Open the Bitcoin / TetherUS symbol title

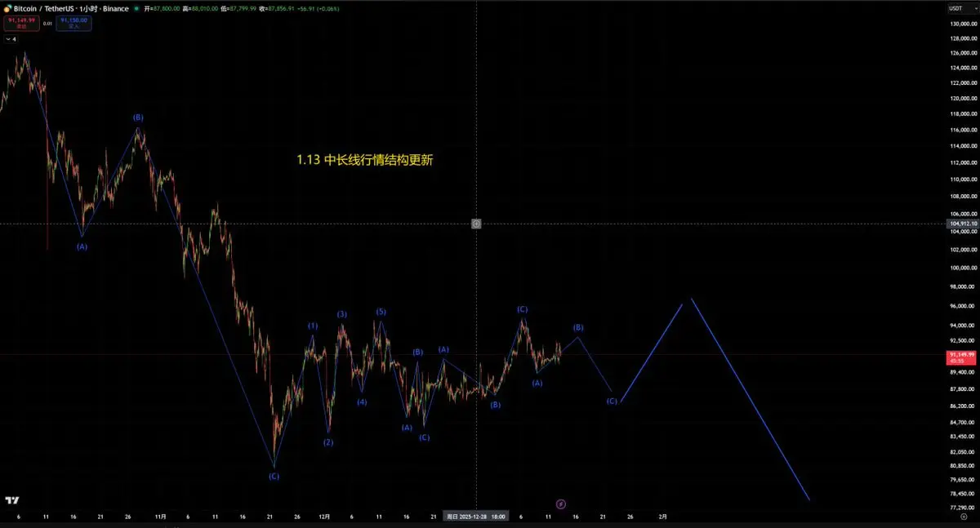[x=72, y=8]
